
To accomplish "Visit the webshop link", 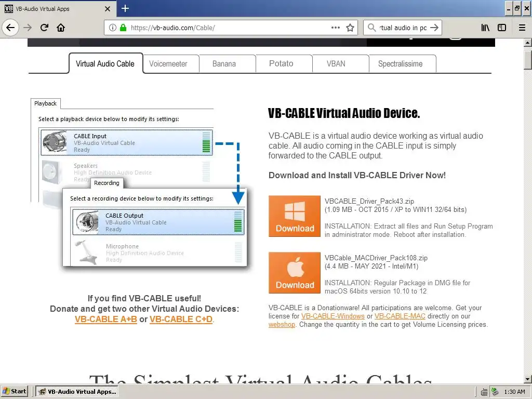I will [x=282, y=325].
